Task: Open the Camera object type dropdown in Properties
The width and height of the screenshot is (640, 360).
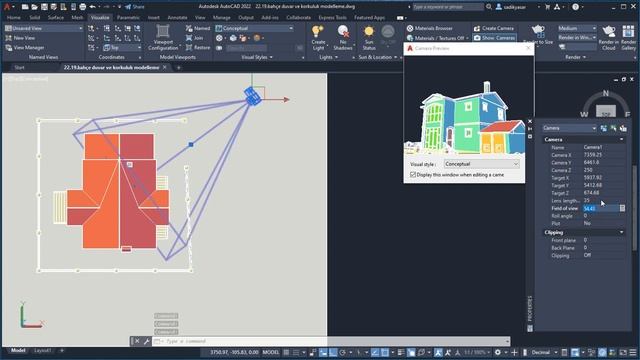Action: pyautogui.click(x=569, y=128)
